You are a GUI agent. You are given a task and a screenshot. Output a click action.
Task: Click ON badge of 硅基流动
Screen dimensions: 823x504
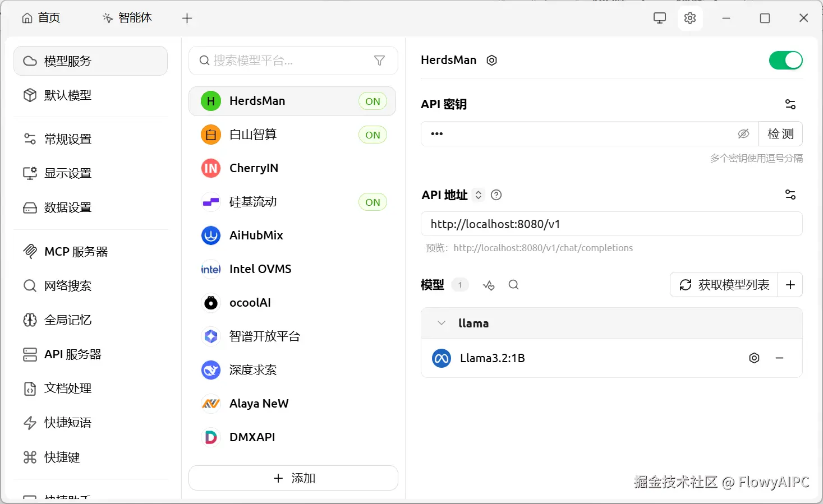point(373,202)
